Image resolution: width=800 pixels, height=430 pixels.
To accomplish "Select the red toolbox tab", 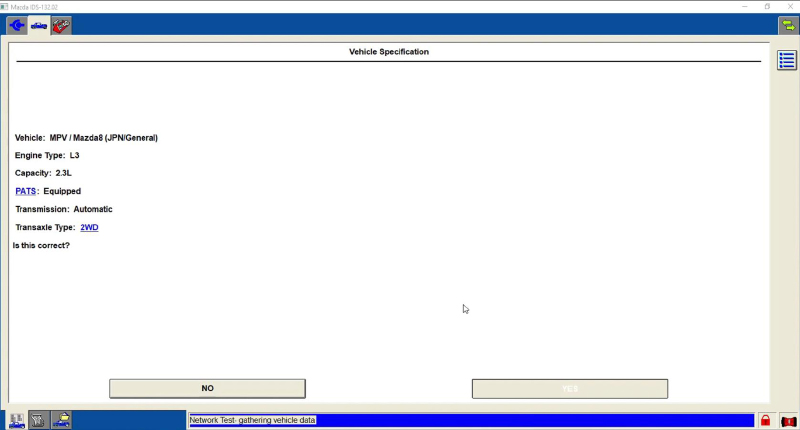I will coord(61,25).
